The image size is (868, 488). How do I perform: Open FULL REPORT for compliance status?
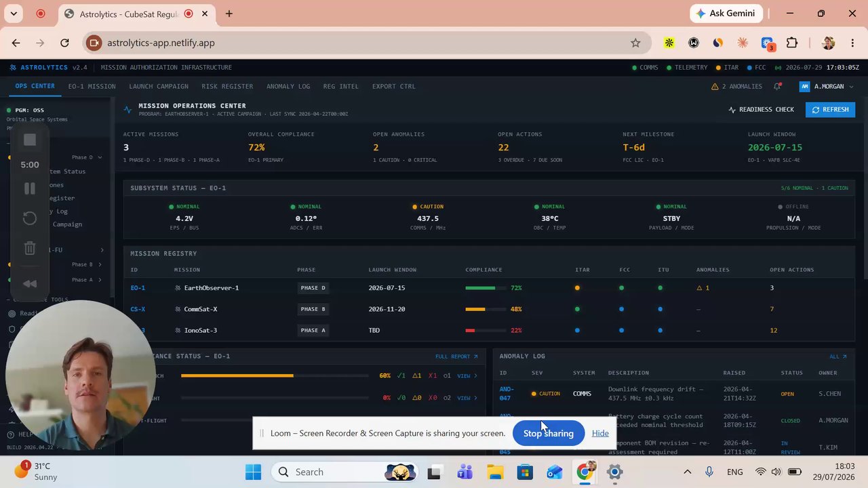click(x=456, y=357)
